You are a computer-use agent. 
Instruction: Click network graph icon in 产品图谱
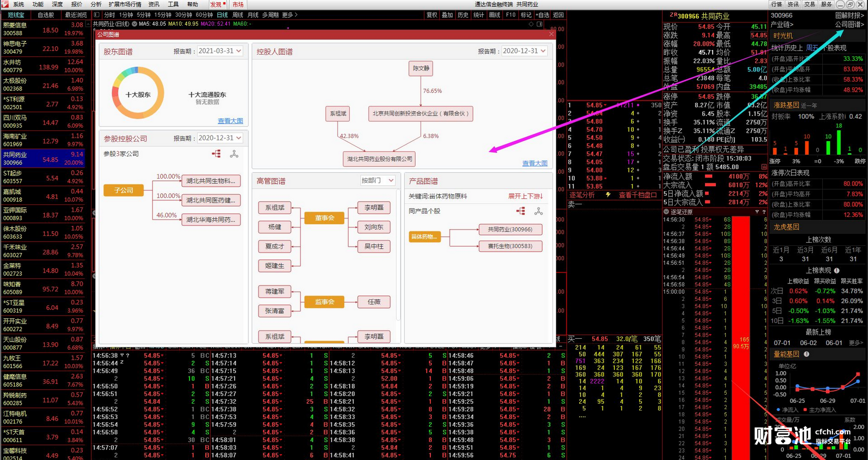(x=538, y=211)
